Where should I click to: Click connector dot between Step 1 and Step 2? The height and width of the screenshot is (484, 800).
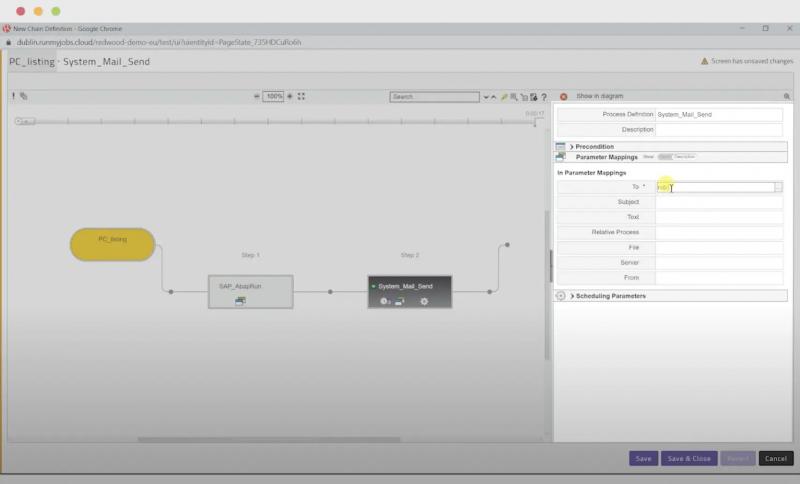[330, 292]
